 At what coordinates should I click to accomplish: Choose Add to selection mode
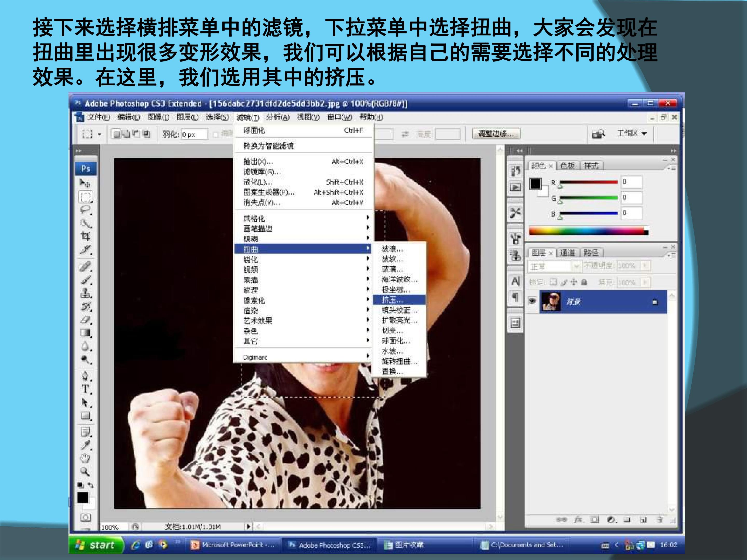pyautogui.click(x=126, y=134)
